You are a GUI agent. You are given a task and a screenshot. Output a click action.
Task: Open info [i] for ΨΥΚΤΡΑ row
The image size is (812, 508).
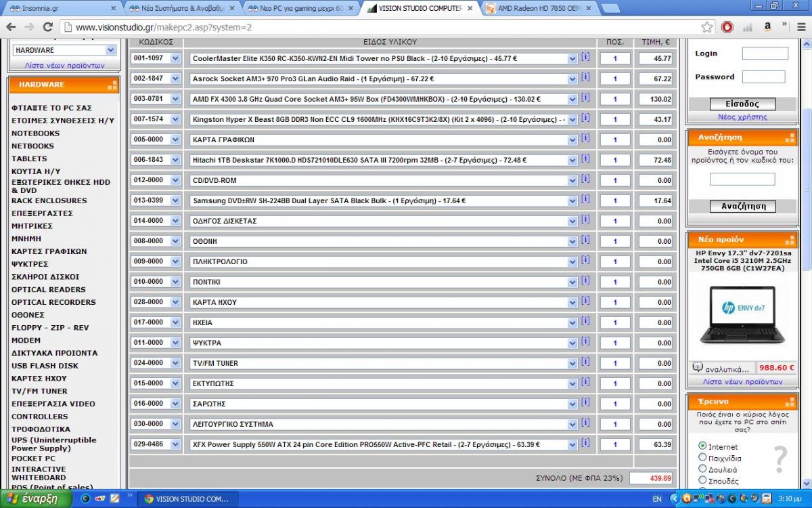(585, 341)
